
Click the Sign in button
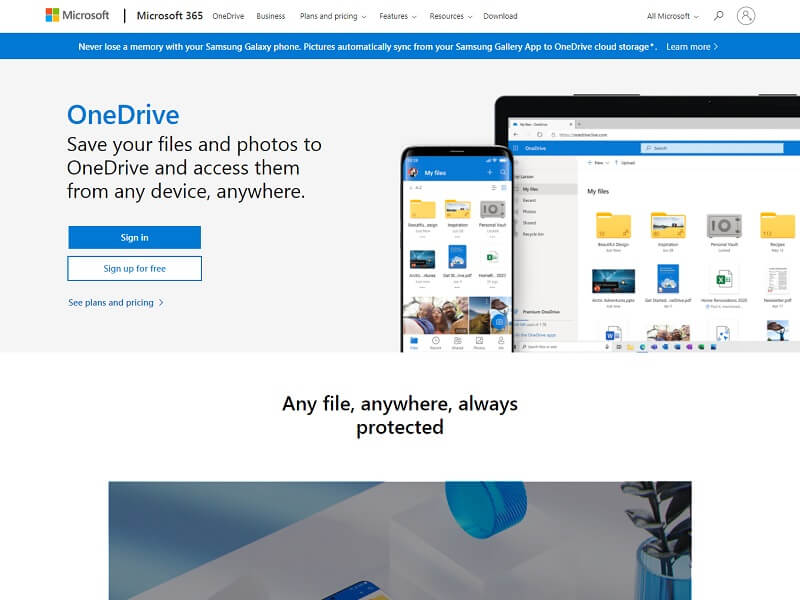pyautogui.click(x=134, y=237)
